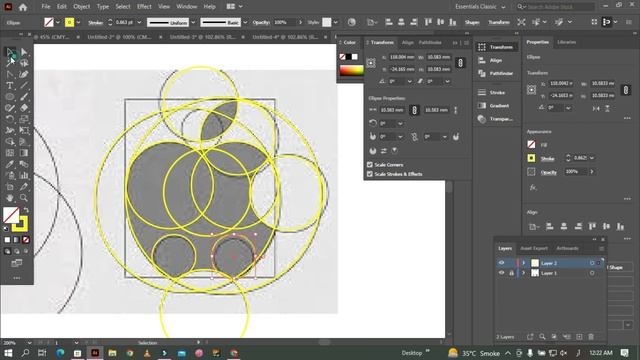Expand Layer 2 sublayers arrow
The height and width of the screenshot is (360, 640).
coord(524,263)
